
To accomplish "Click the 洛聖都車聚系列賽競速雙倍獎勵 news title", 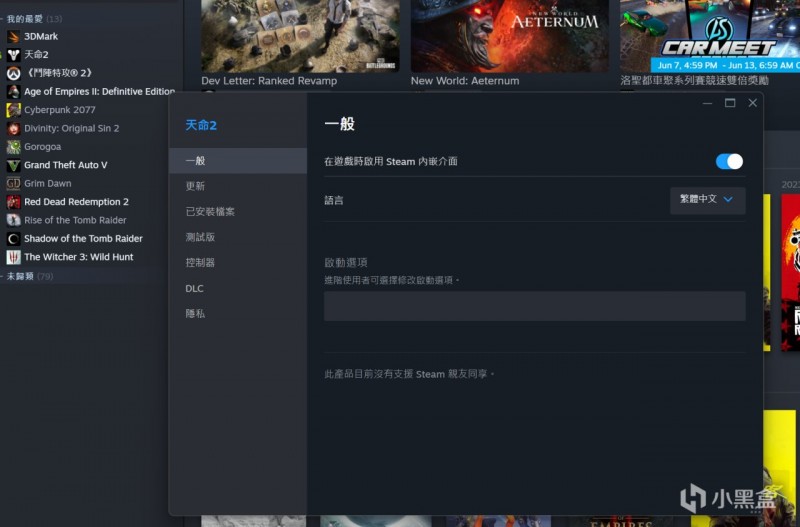I will tap(694, 81).
